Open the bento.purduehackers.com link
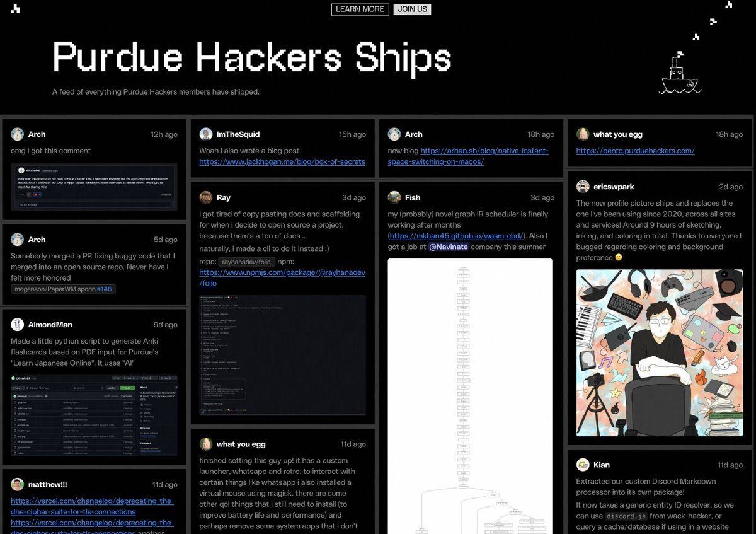 click(x=635, y=151)
